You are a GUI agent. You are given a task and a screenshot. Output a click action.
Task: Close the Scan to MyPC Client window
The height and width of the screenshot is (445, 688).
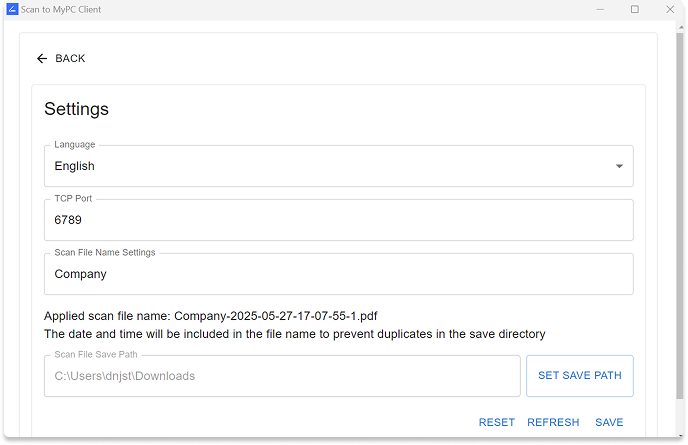coord(670,9)
